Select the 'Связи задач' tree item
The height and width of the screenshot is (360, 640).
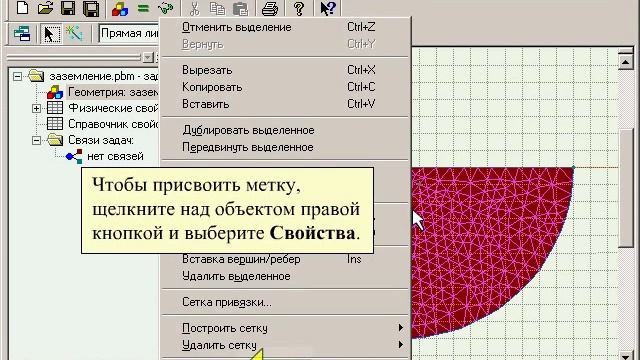click(x=101, y=140)
